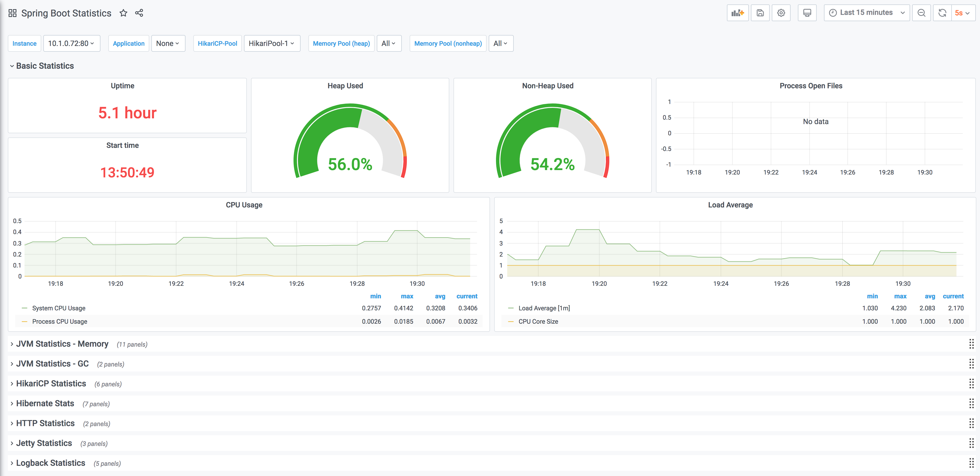This screenshot has height=476, width=980.
Task: Open the Instance 10.1.0.72:80 dropdown
Action: tap(71, 43)
